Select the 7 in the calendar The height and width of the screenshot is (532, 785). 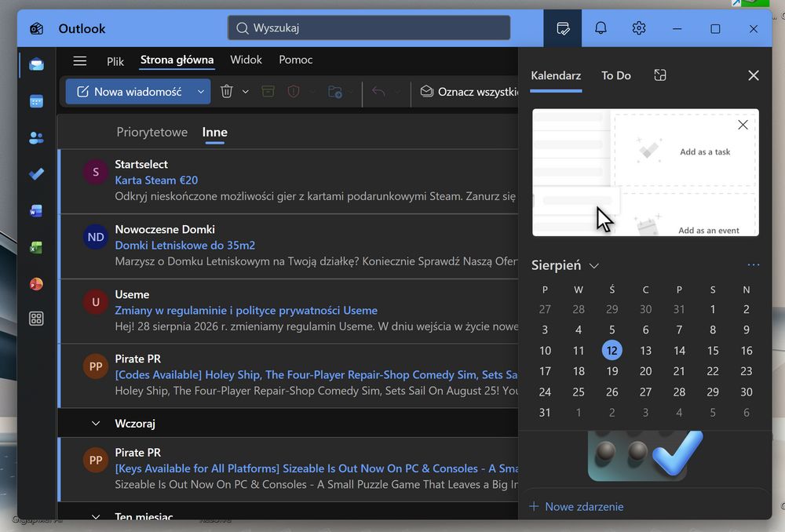pos(679,330)
